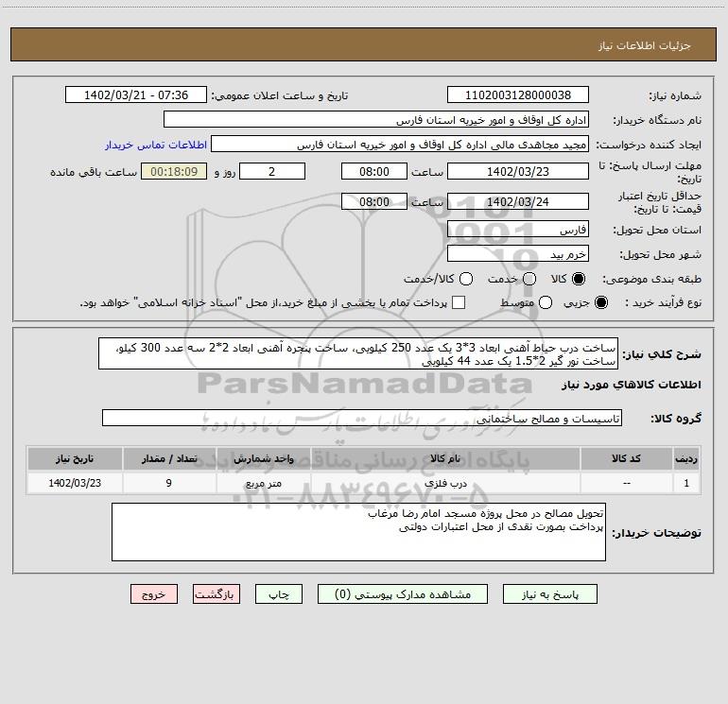Click the remaining time 00:18:09 field
The height and width of the screenshot is (704, 728).
[x=174, y=171]
